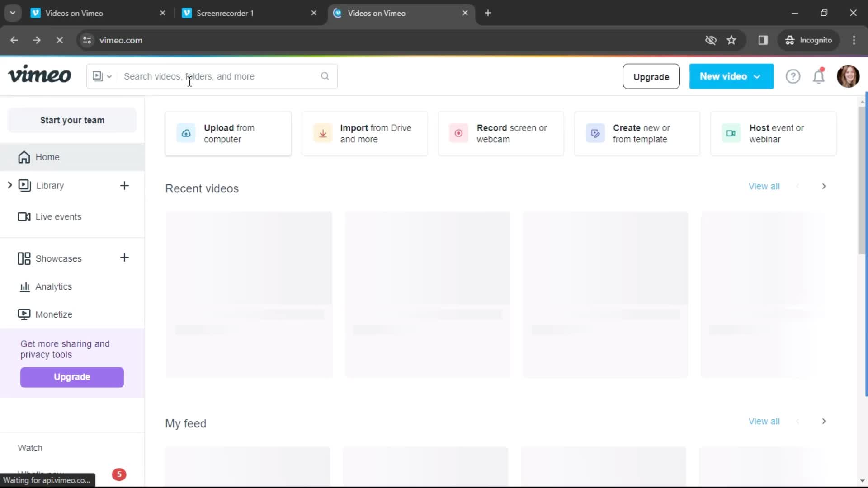
Task: Click the page vertical scrollbar
Action: (862, 181)
